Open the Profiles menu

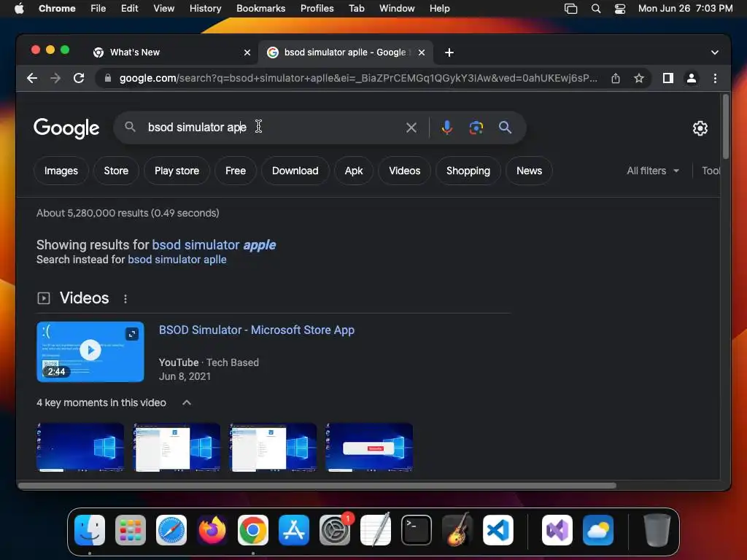317,9
